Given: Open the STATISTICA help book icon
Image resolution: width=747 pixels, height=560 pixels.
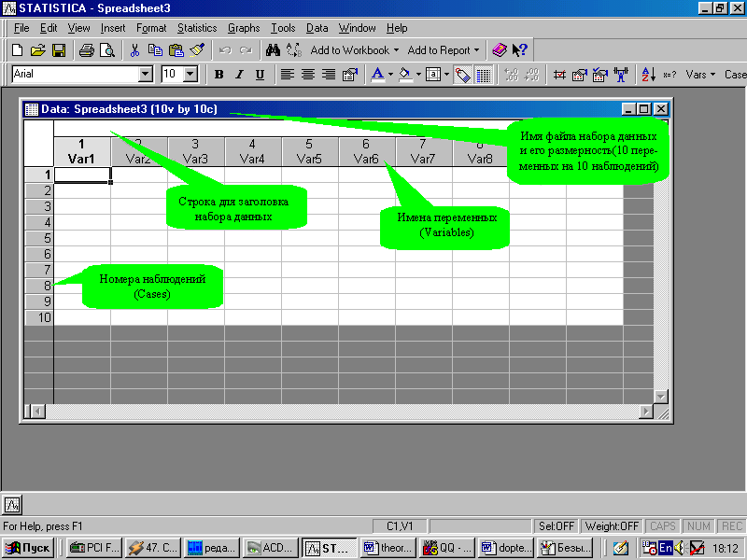Looking at the screenshot, I should click(x=500, y=50).
